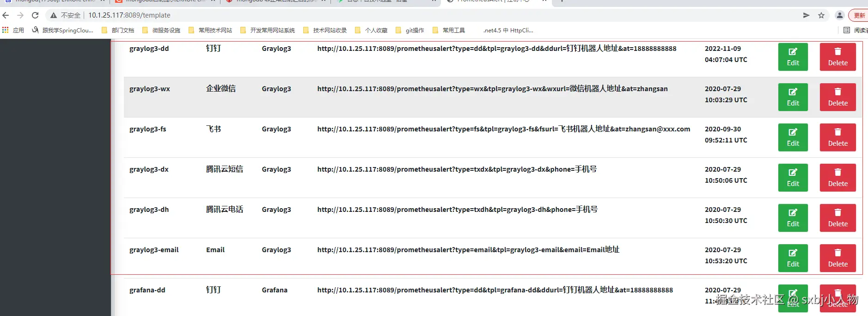This screenshot has width=868, height=316.
Task: Bookmark this page with the star
Action: 821,15
